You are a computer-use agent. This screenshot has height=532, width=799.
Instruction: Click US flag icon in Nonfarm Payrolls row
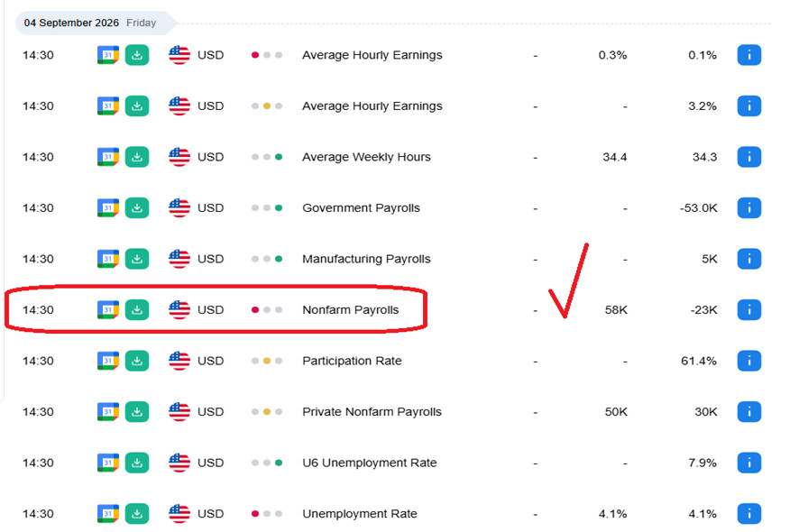[x=179, y=310]
